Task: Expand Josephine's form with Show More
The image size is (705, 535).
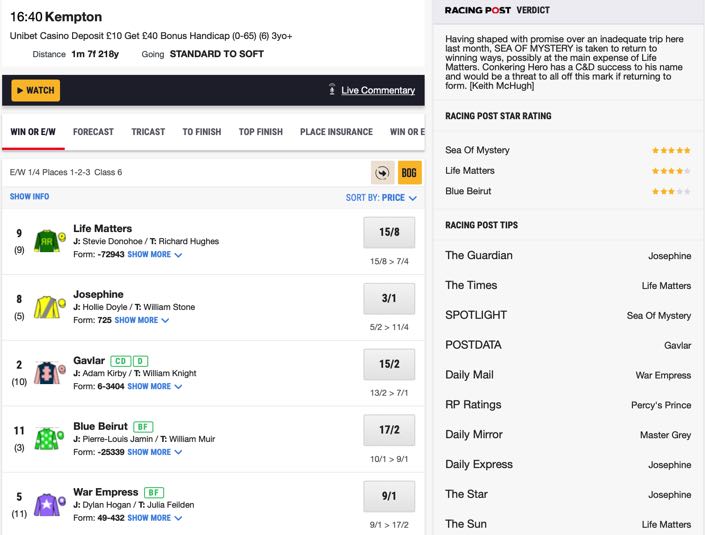Action: [x=141, y=320]
